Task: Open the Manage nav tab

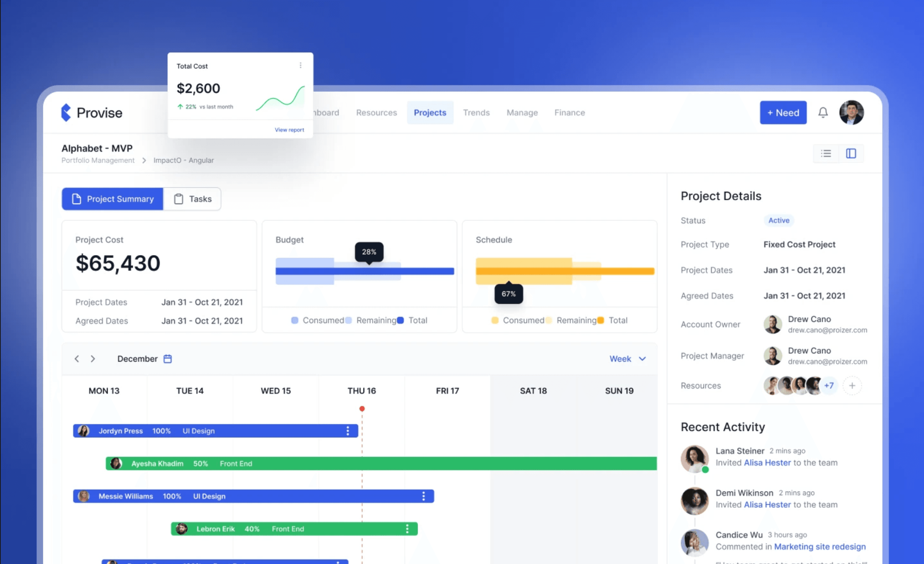Action: (522, 112)
